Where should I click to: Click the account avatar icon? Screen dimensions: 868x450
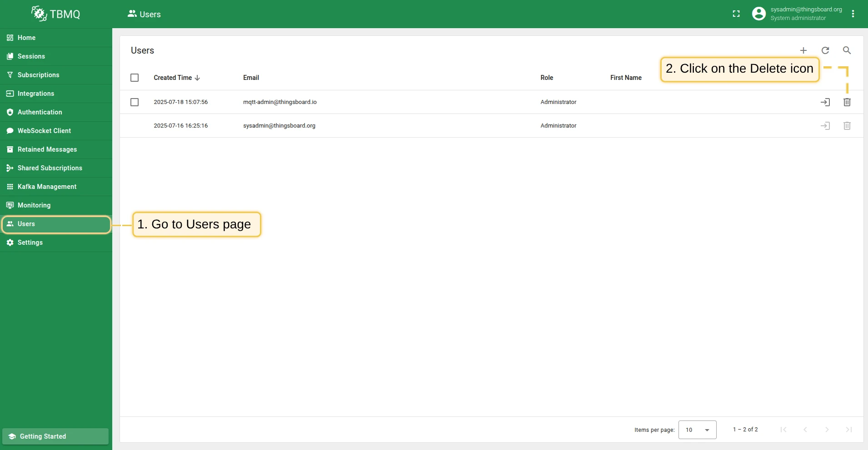coord(759,14)
